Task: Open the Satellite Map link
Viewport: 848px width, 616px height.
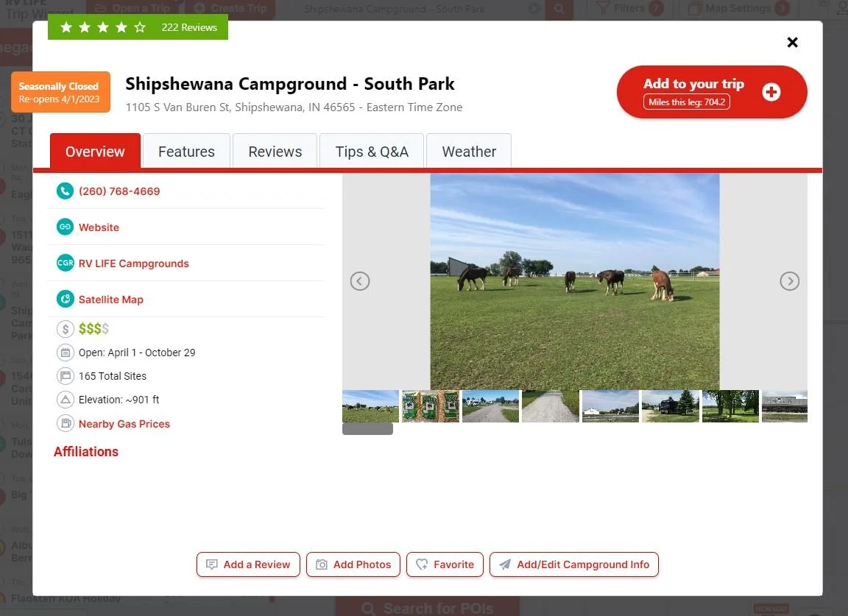Action: tap(111, 299)
